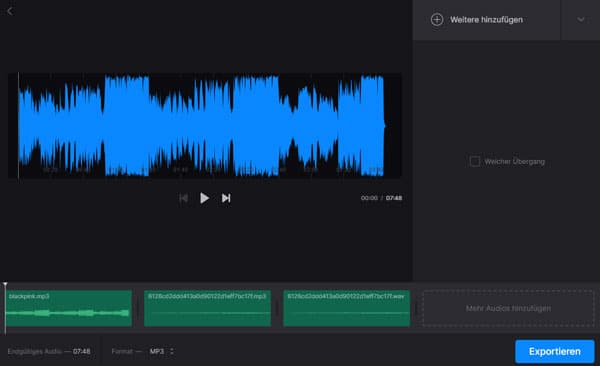
Task: Select the second clip ending in .mp3
Action: pyautogui.click(x=207, y=308)
